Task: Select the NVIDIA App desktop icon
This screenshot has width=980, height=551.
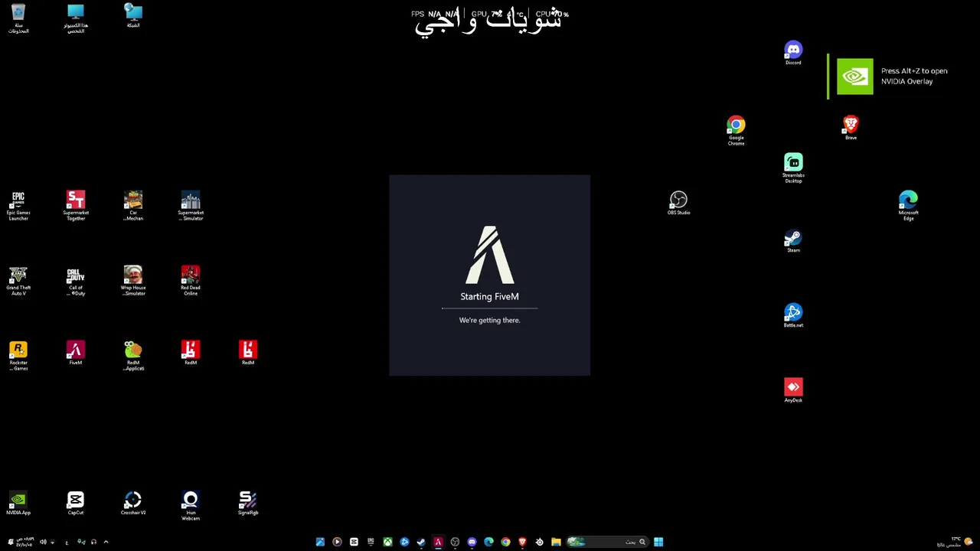Action: click(18, 504)
